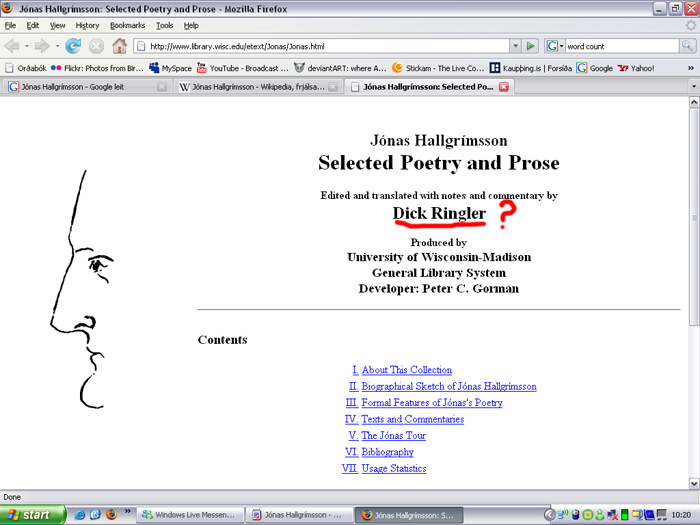This screenshot has height=525, width=700.
Task: Click the profile sketch of Jónas
Action: click(x=82, y=289)
